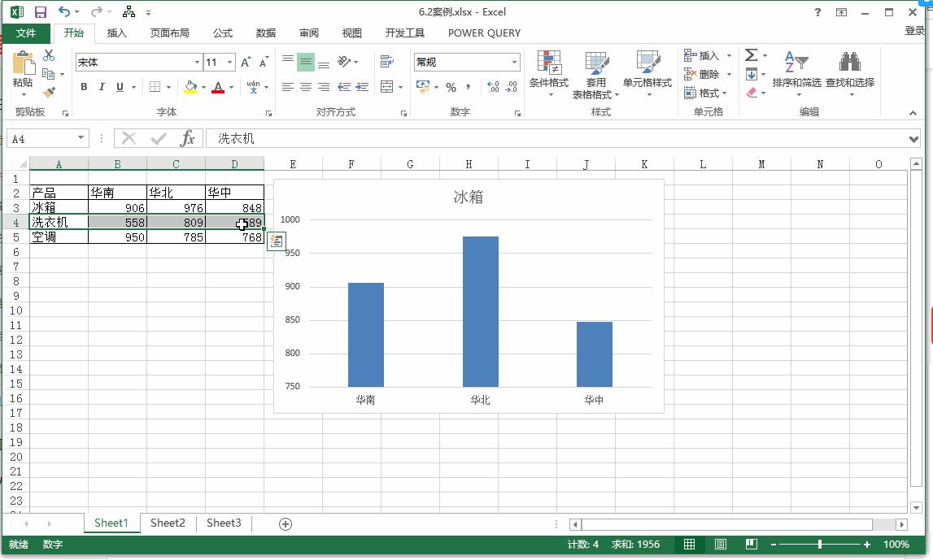The width and height of the screenshot is (933, 560).
Task: Click the Save icon on Quick Access Toolbar
Action: pos(39,11)
